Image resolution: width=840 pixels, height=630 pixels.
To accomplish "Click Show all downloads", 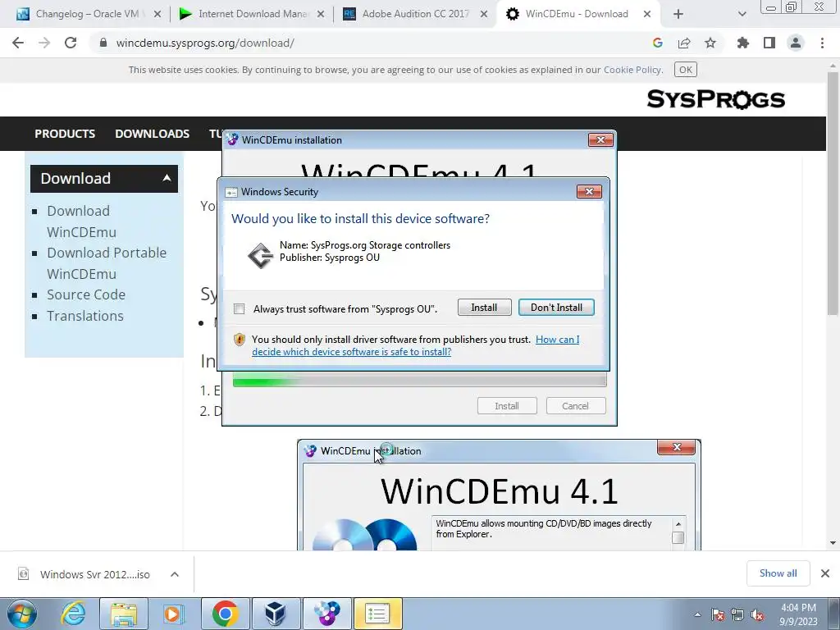I will 778,573.
